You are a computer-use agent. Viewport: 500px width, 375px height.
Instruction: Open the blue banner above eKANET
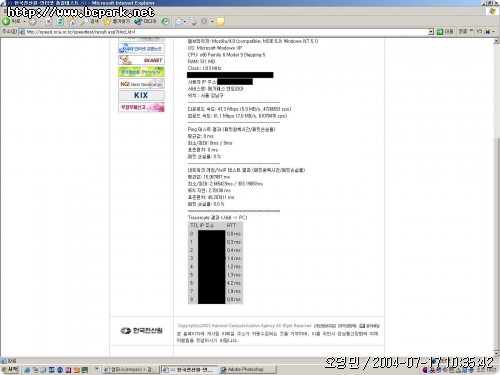pos(141,49)
